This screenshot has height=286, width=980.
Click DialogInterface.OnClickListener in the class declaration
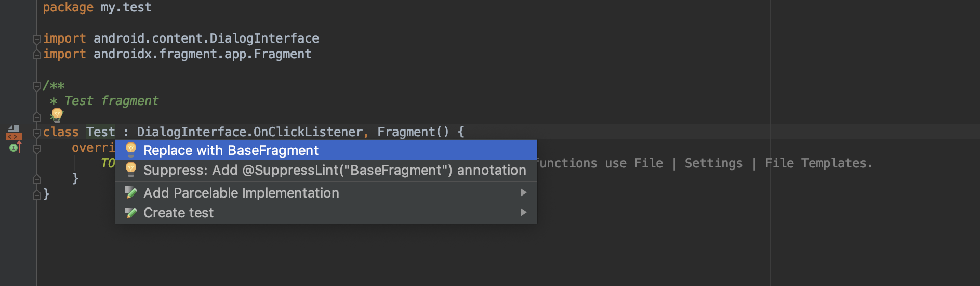pyautogui.click(x=249, y=132)
